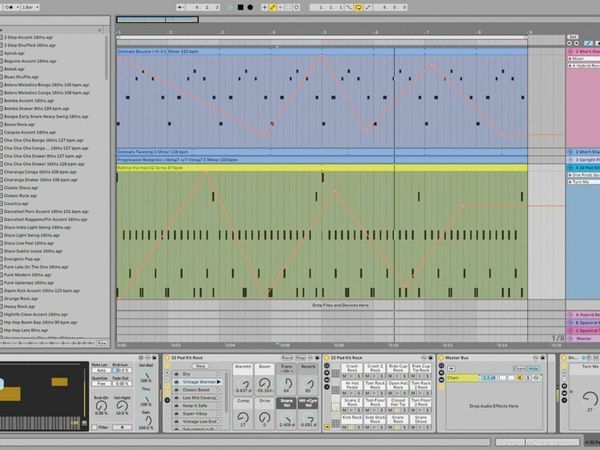The width and height of the screenshot is (600, 450).
Task: Click the browser list vertical scrollbar
Action: point(106,57)
